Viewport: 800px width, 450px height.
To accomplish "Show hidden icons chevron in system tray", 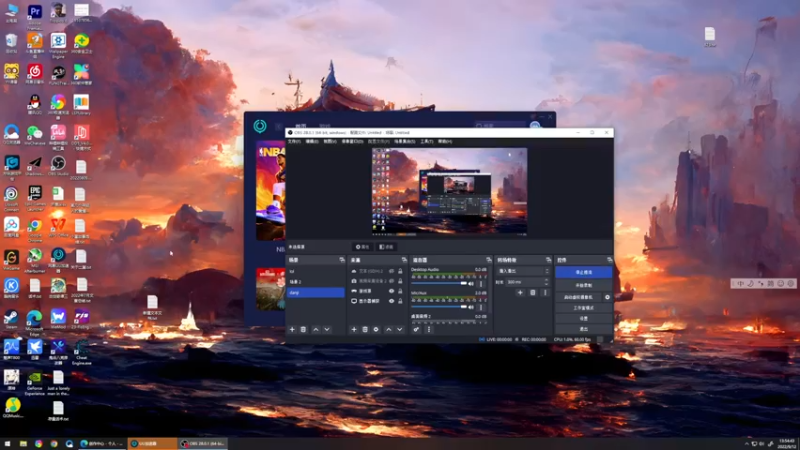I will point(747,444).
